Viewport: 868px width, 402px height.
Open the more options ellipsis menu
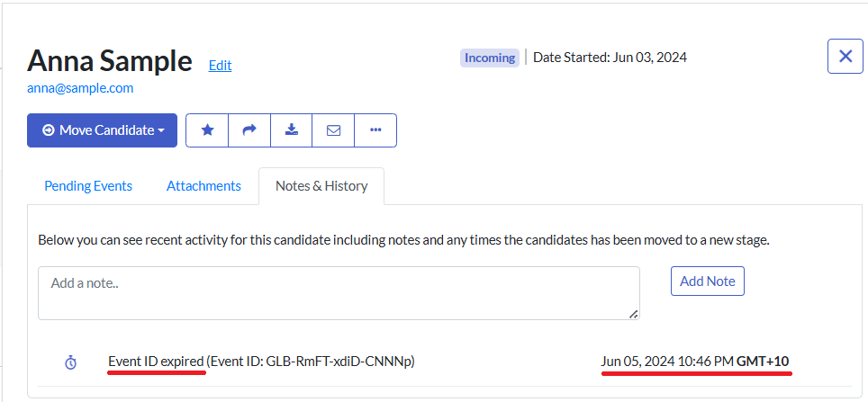pyautogui.click(x=375, y=130)
